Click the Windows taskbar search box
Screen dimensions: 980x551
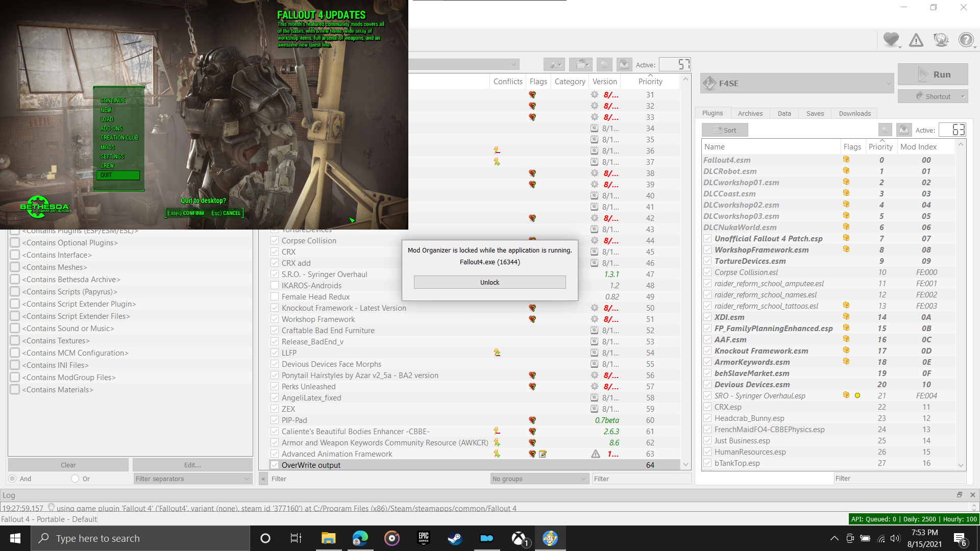pyautogui.click(x=140, y=538)
